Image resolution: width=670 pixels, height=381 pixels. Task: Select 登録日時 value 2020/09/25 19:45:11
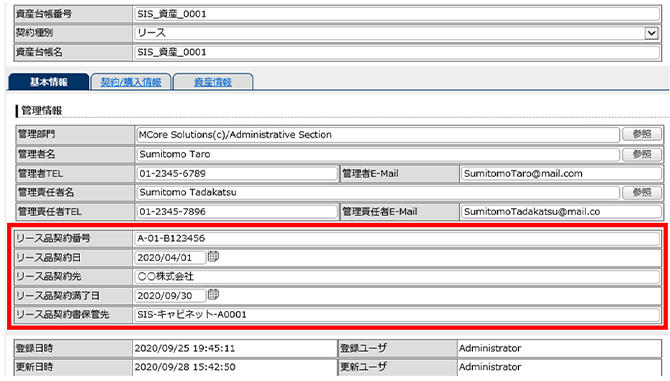point(185,349)
